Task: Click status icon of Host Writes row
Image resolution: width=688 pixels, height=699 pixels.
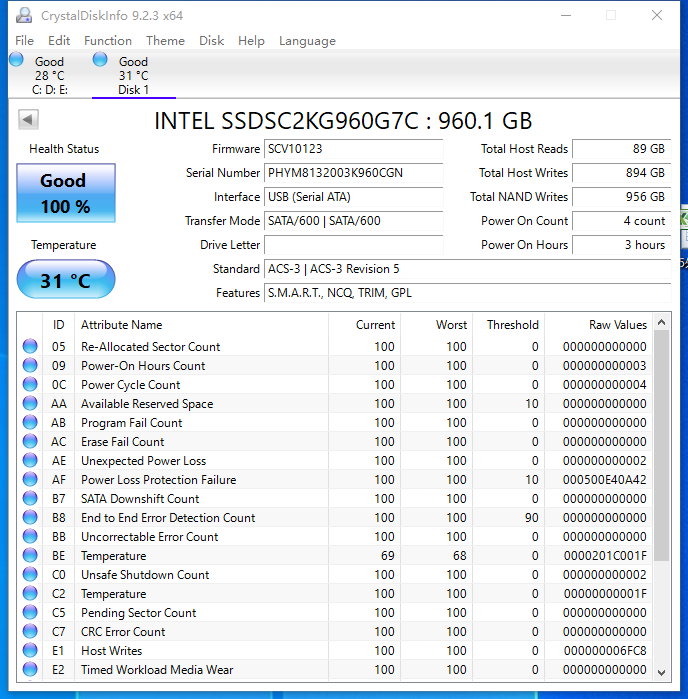Action: [30, 650]
